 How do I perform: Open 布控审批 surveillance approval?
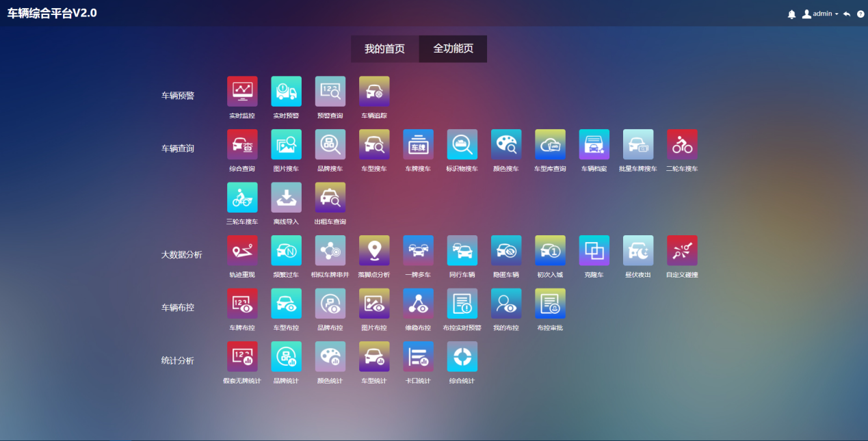[550, 304]
